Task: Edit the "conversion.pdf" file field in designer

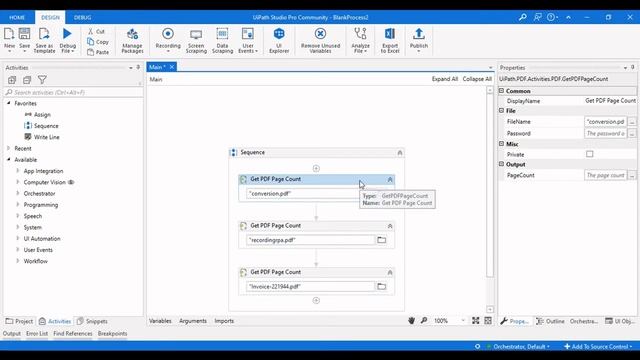Action: [303, 193]
